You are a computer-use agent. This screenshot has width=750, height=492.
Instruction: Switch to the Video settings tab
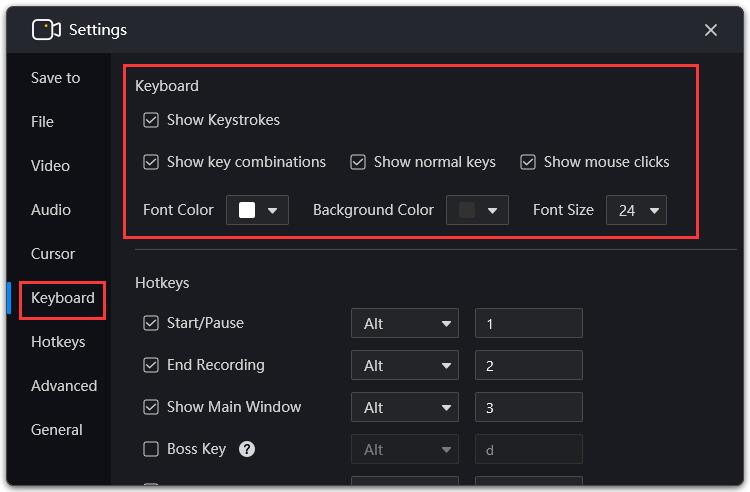click(x=50, y=166)
